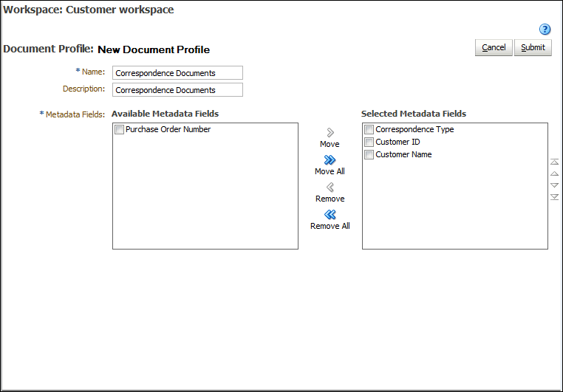Submit the new document profile
This screenshot has width=563, height=392.
[x=533, y=47]
